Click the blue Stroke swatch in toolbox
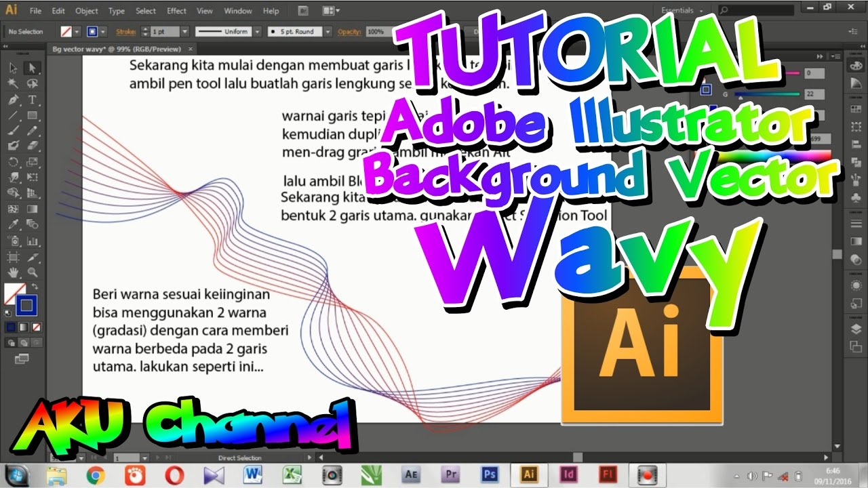The width and height of the screenshot is (868, 488). tap(26, 306)
